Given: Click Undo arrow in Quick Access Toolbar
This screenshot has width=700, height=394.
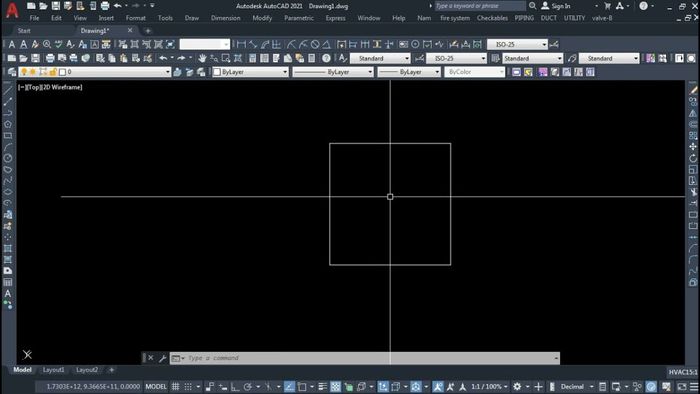Looking at the screenshot, I should [117, 6].
